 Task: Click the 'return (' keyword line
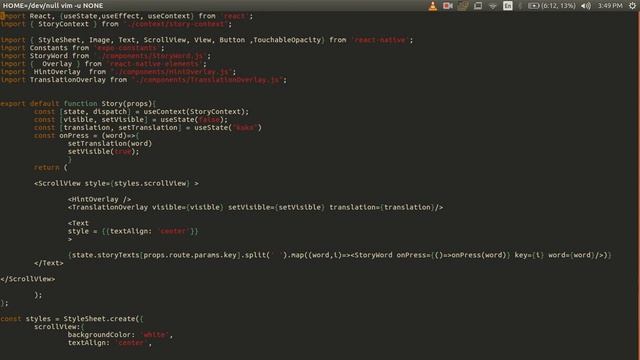click(x=51, y=167)
